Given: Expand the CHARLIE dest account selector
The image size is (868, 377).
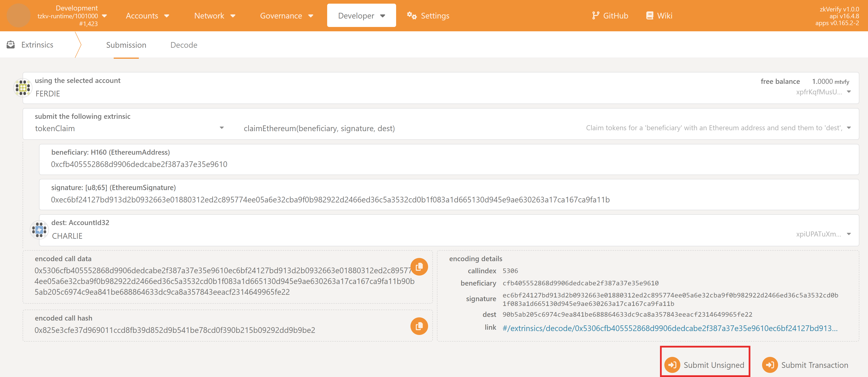Looking at the screenshot, I should coord(848,234).
